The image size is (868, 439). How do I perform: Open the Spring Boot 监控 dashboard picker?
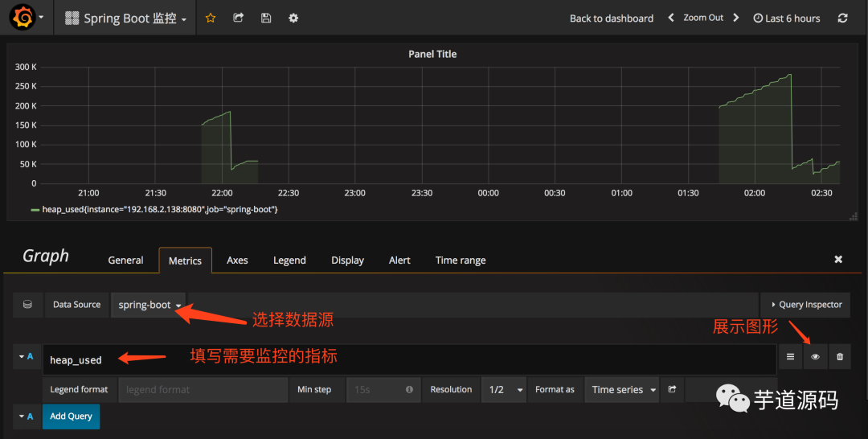coord(125,18)
